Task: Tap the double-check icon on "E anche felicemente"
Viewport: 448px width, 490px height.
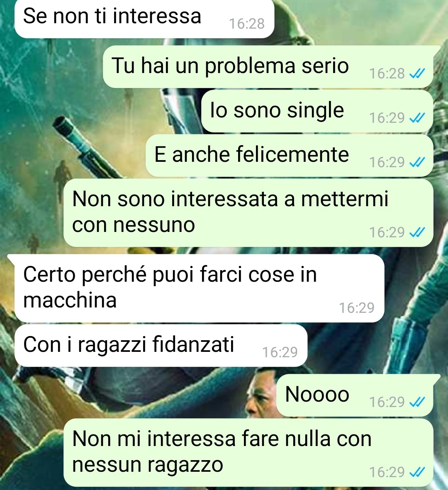Action: [417, 162]
